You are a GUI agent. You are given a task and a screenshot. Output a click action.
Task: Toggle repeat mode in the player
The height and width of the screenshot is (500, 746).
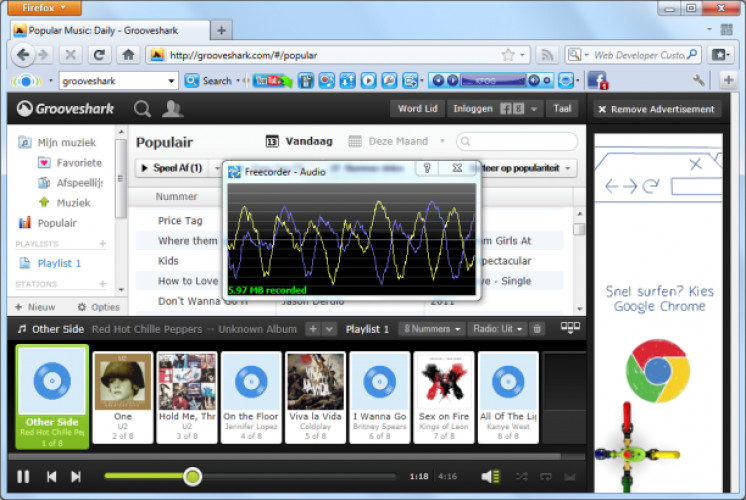(546, 476)
